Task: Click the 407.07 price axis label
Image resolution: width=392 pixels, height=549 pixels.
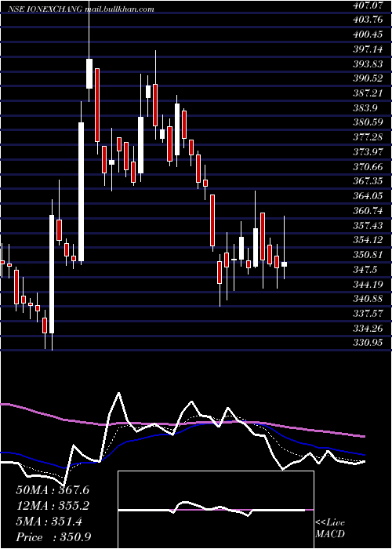Action: [x=368, y=5]
